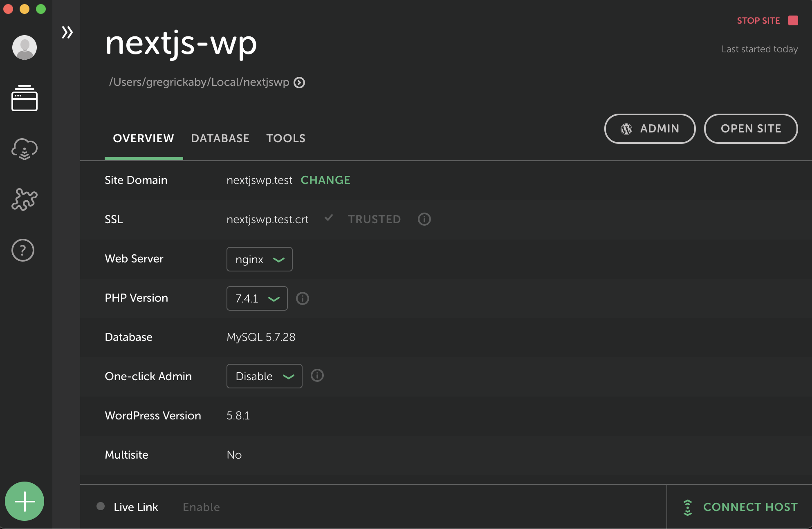The height and width of the screenshot is (529, 812).
Task: Click the nextjswp.test domain value
Action: click(x=260, y=180)
